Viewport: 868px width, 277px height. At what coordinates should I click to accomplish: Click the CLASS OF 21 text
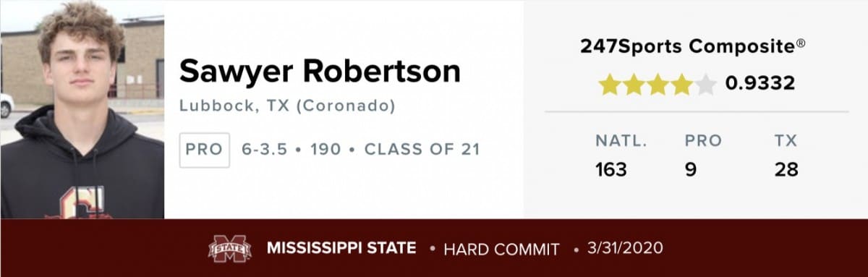(422, 150)
